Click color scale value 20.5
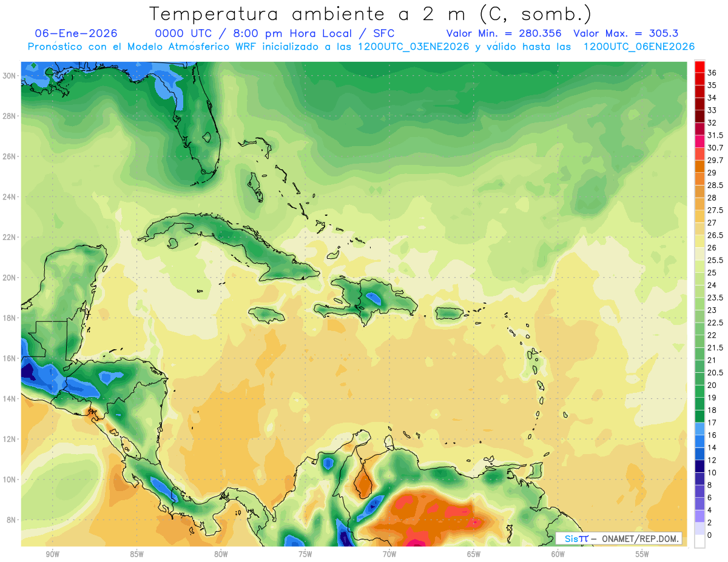The image size is (728, 562). tap(715, 373)
